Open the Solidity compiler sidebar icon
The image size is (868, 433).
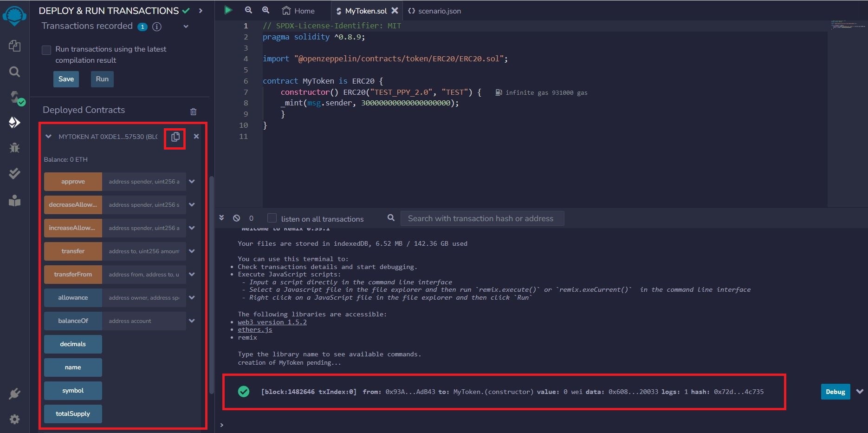click(15, 98)
